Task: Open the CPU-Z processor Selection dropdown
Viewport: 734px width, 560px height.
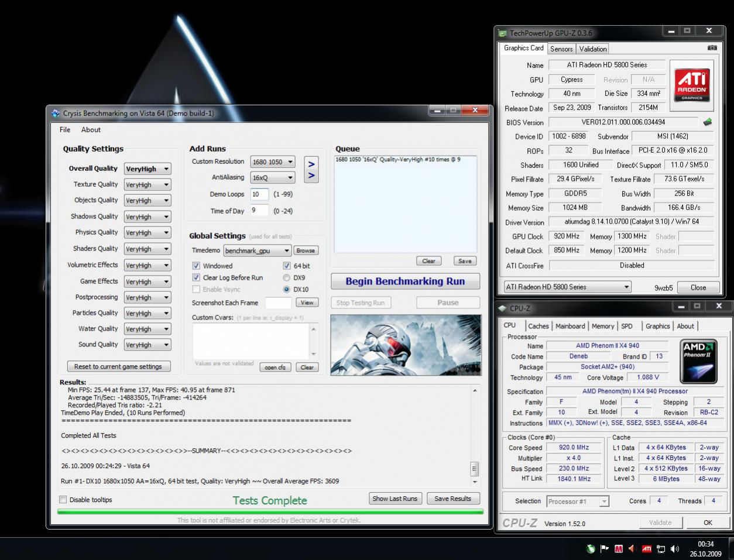Action: 578,501
